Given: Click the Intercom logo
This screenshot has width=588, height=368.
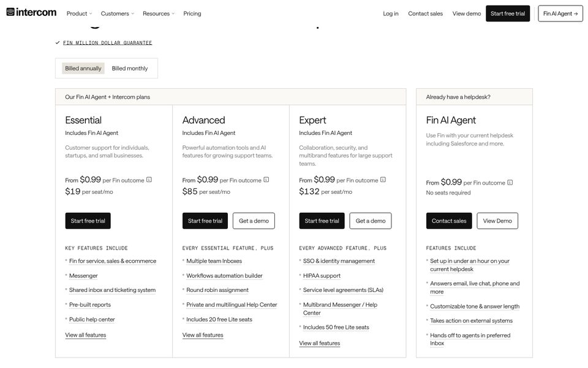Looking at the screenshot, I should pos(31,12).
